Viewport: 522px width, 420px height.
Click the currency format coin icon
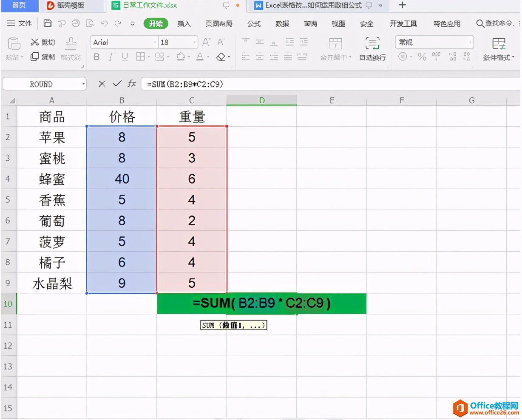pos(402,57)
